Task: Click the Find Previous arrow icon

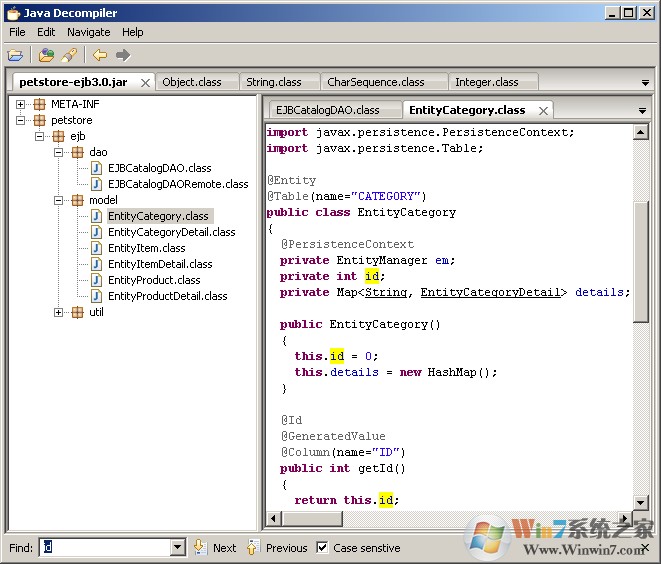Action: point(253,547)
